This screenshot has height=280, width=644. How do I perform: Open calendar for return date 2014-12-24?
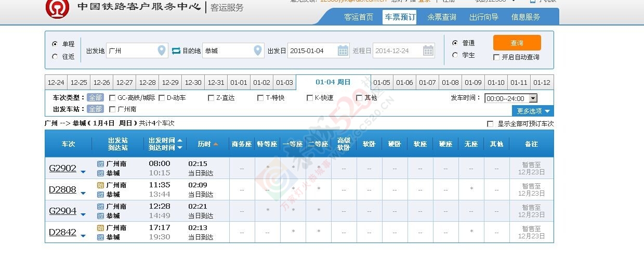tap(428, 50)
